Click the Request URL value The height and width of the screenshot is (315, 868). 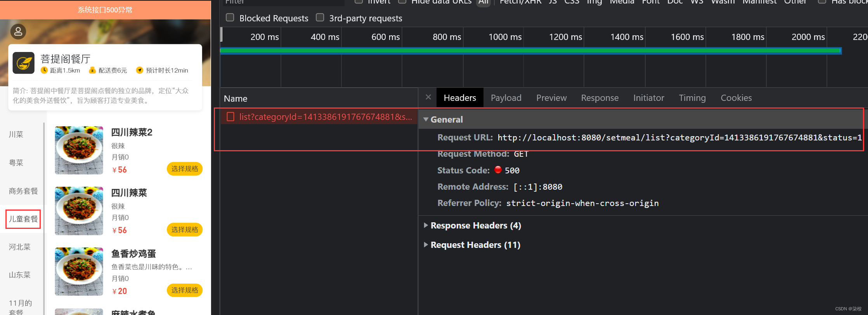679,137
